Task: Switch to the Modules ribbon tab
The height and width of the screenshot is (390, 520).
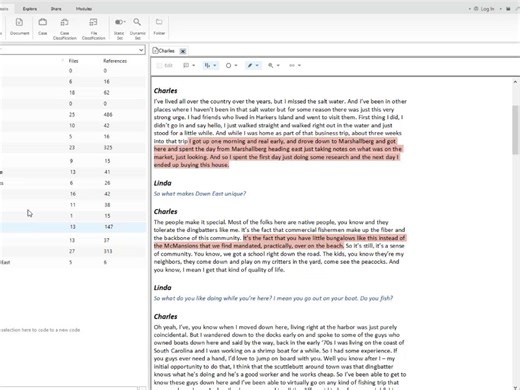Action: coord(84,9)
